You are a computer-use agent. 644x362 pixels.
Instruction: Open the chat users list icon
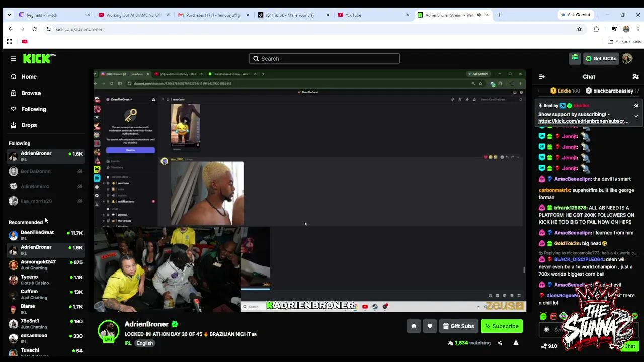pos(636,77)
